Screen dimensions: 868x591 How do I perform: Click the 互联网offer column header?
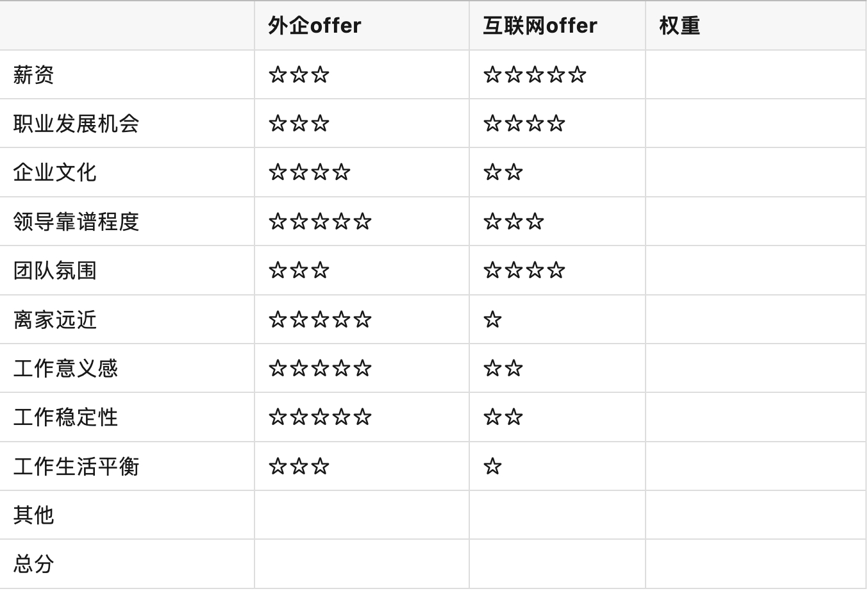pos(540,26)
